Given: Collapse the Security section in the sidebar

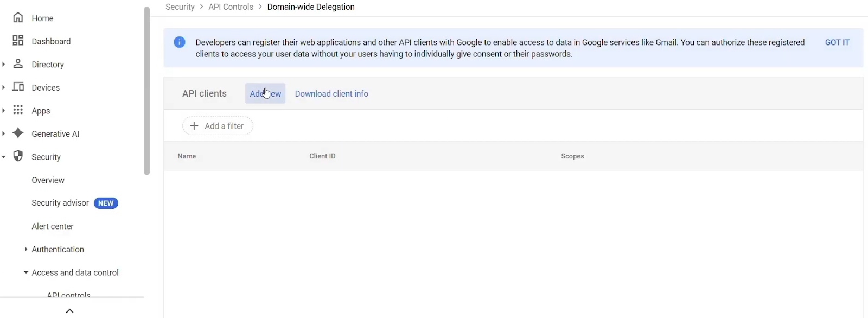Looking at the screenshot, I should click(x=4, y=156).
